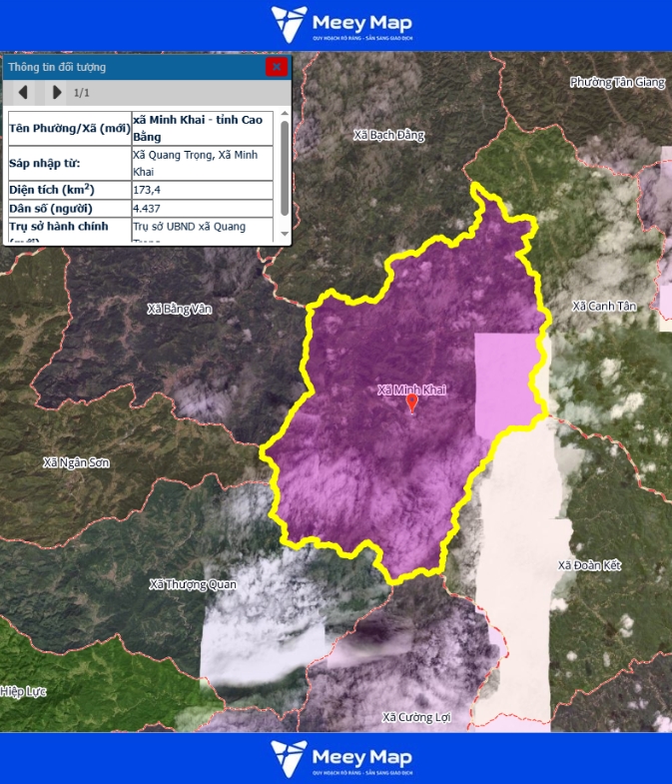Click the Xã Ngân Sơn map label

pyautogui.click(x=76, y=462)
